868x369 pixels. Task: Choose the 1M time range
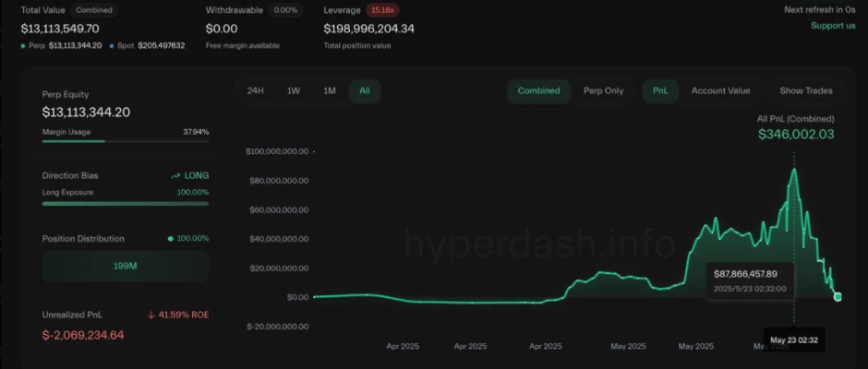click(329, 90)
